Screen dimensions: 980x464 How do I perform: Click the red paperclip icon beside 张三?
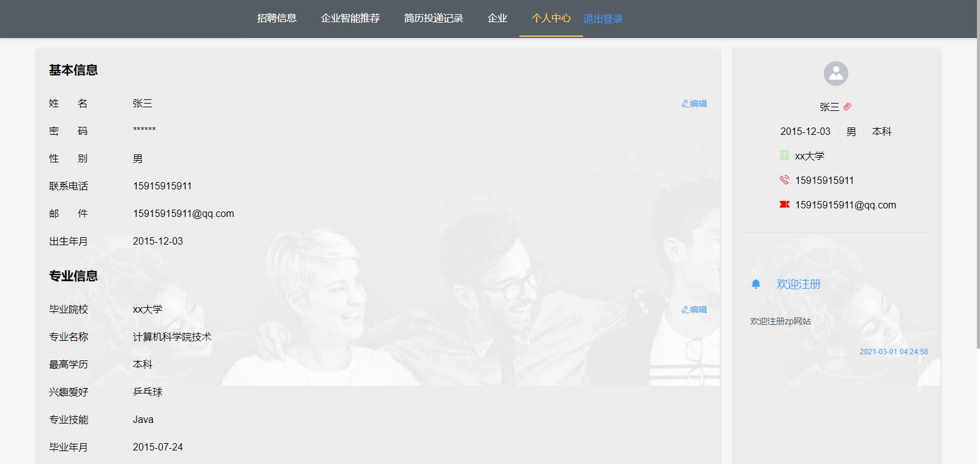[x=847, y=107]
